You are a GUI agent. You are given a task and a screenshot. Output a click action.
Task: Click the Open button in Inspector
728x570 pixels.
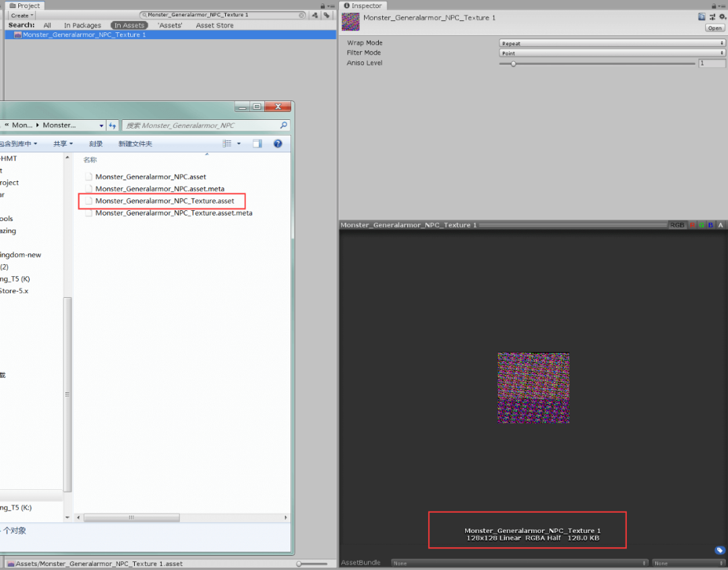pyautogui.click(x=715, y=28)
